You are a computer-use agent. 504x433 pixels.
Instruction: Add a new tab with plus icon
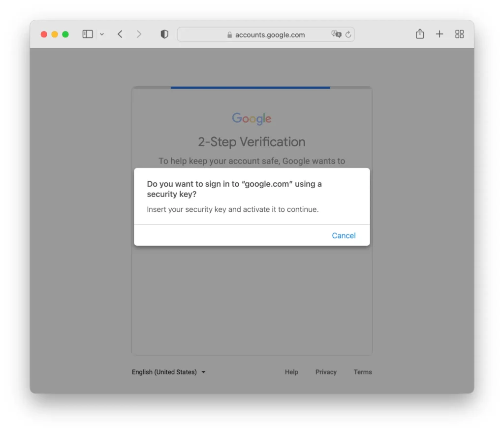[440, 34]
